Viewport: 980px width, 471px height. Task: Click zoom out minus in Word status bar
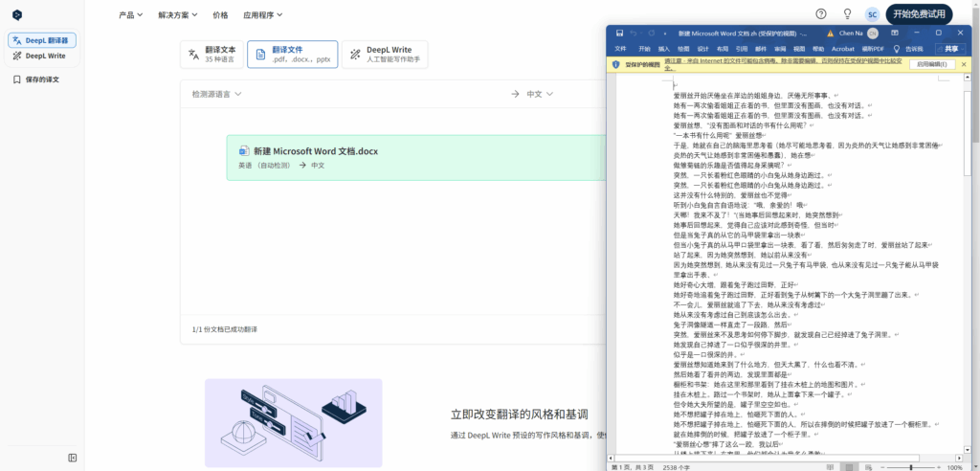(882, 467)
